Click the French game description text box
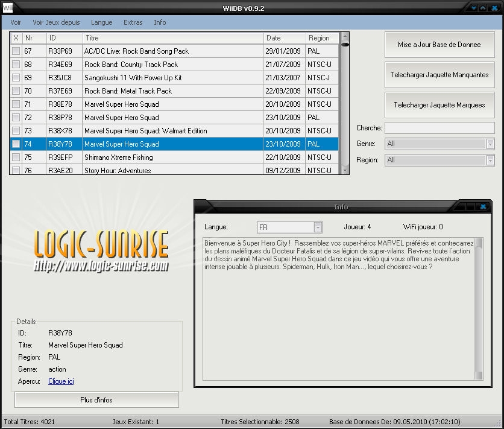504x429 pixels. coord(339,309)
